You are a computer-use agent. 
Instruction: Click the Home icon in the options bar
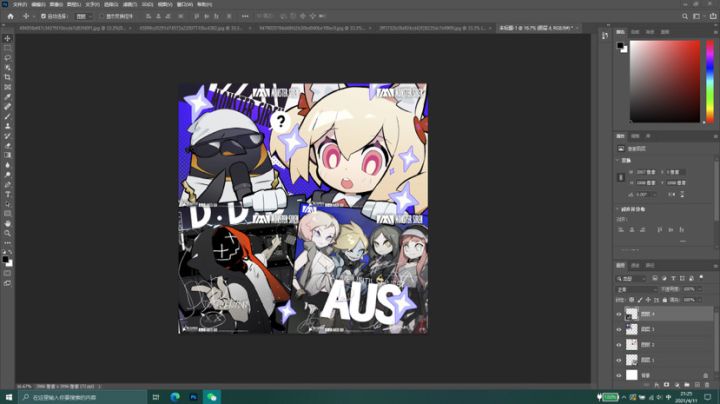point(11,16)
